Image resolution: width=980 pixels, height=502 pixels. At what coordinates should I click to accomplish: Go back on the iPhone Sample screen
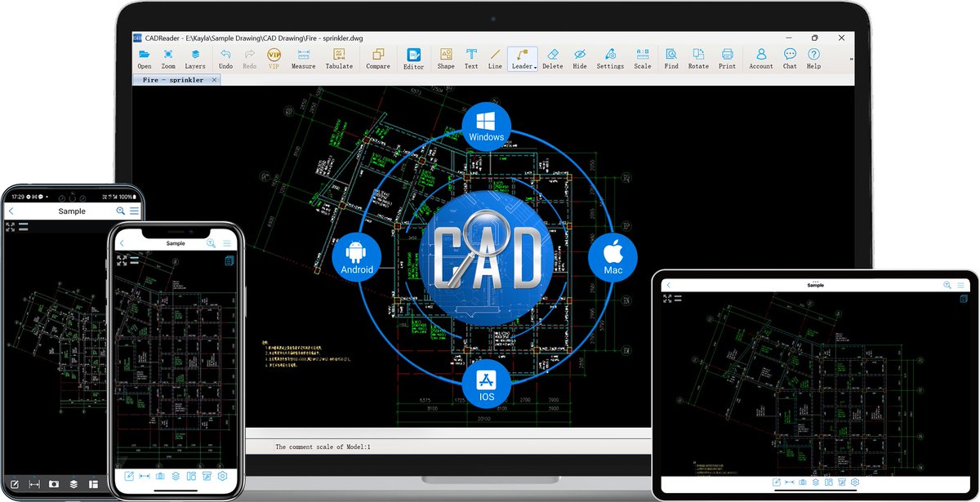pos(122,243)
